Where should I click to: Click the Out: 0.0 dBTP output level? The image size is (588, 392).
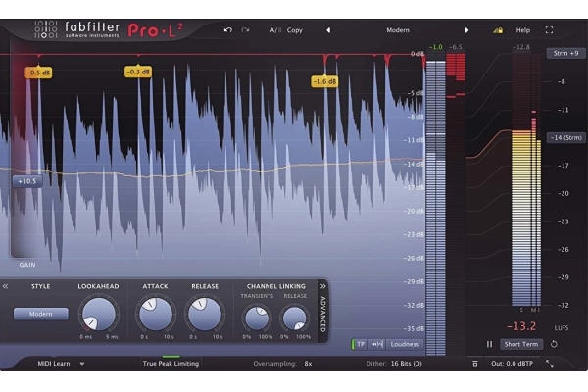pyautogui.click(x=512, y=364)
